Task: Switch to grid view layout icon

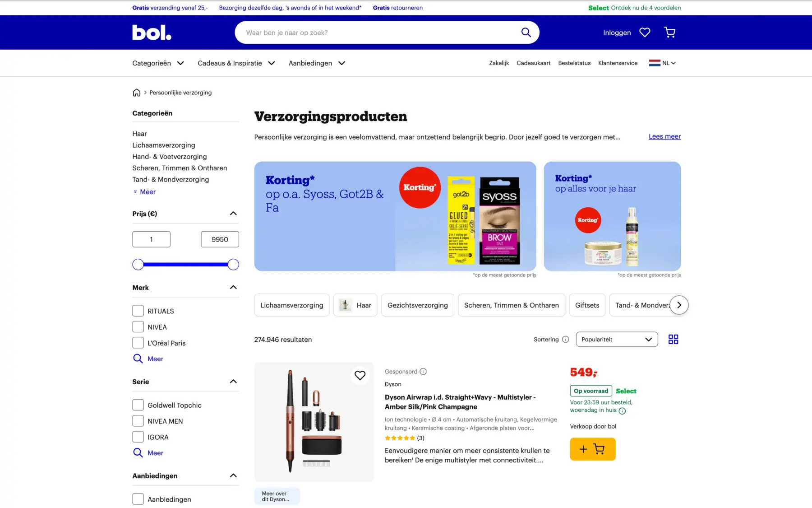Action: click(x=673, y=340)
